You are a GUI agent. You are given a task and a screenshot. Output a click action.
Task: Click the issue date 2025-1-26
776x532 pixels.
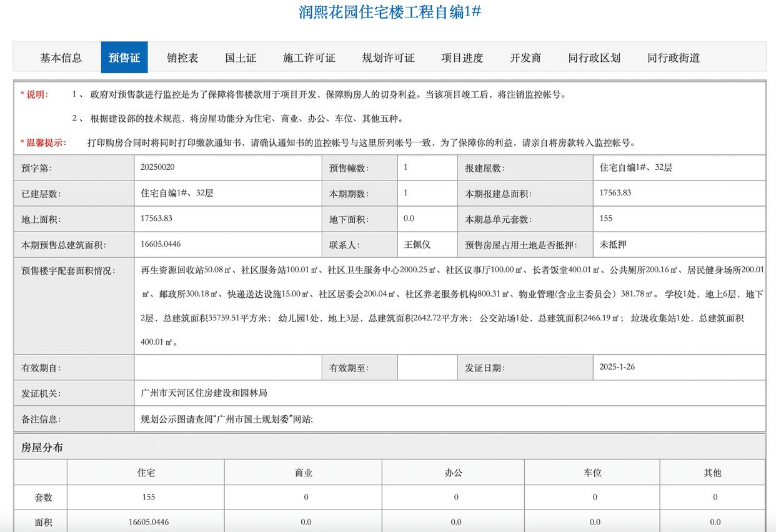617,367
